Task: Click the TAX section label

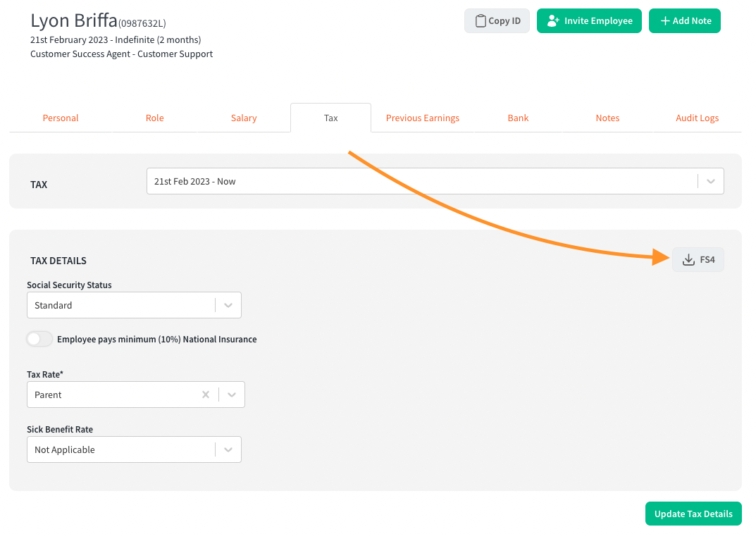Action: pyautogui.click(x=39, y=185)
